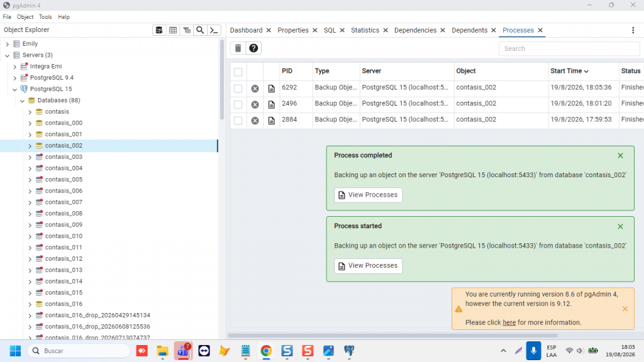Close the Processes tab

(x=540, y=30)
